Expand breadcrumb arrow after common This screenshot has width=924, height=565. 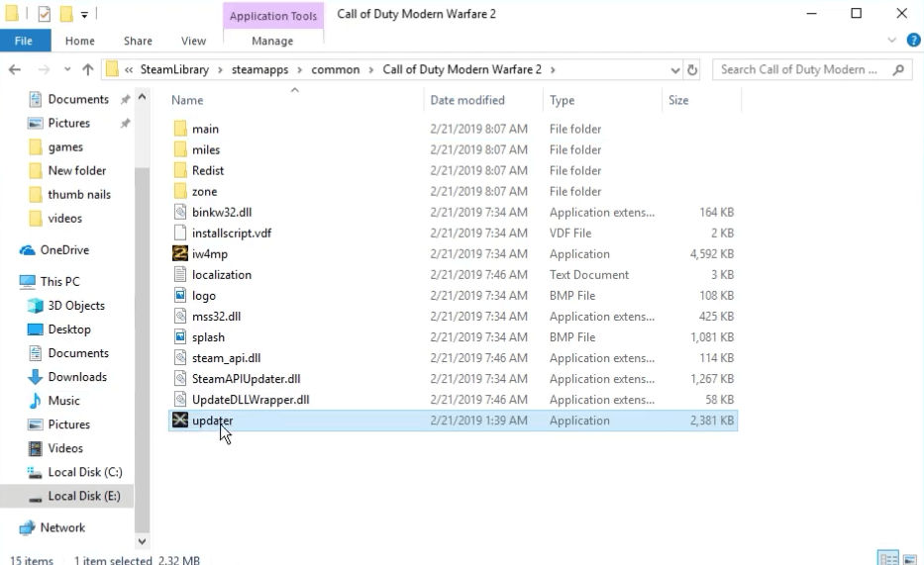370,70
